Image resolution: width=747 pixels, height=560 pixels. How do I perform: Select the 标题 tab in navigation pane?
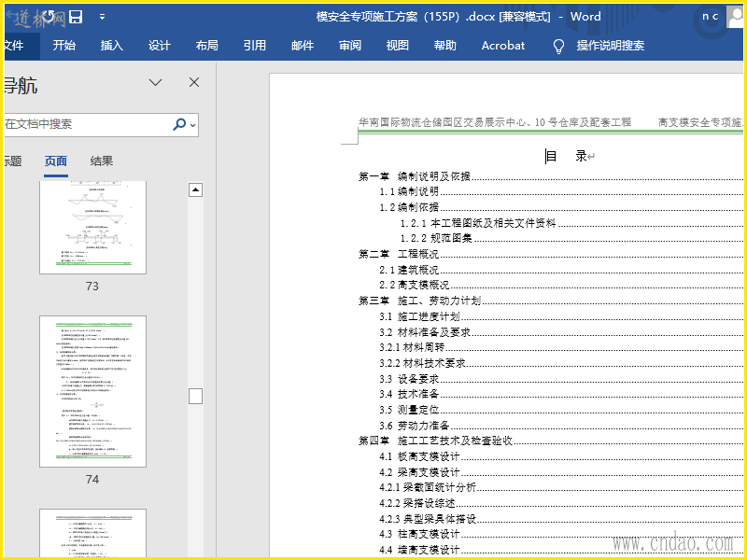[13, 161]
